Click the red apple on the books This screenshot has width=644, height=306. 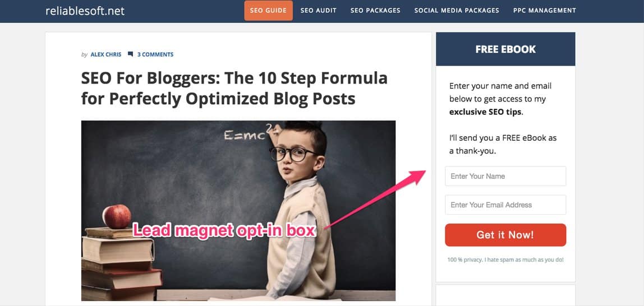pyautogui.click(x=117, y=216)
